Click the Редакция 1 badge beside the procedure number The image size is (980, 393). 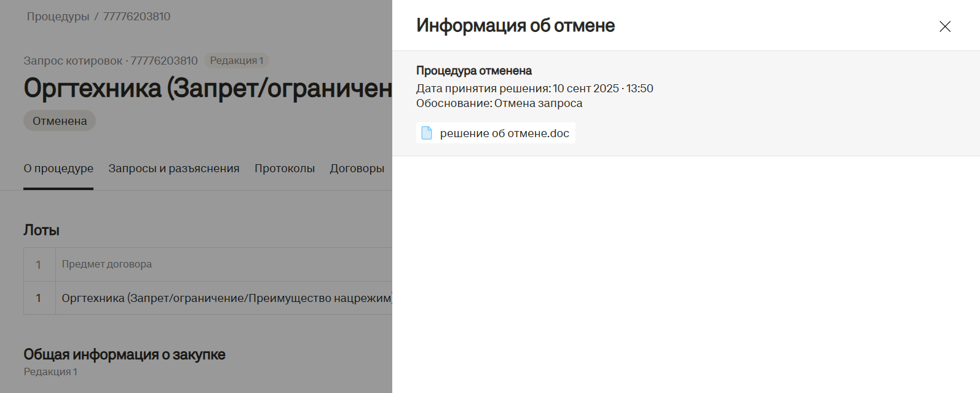pyautogui.click(x=237, y=61)
